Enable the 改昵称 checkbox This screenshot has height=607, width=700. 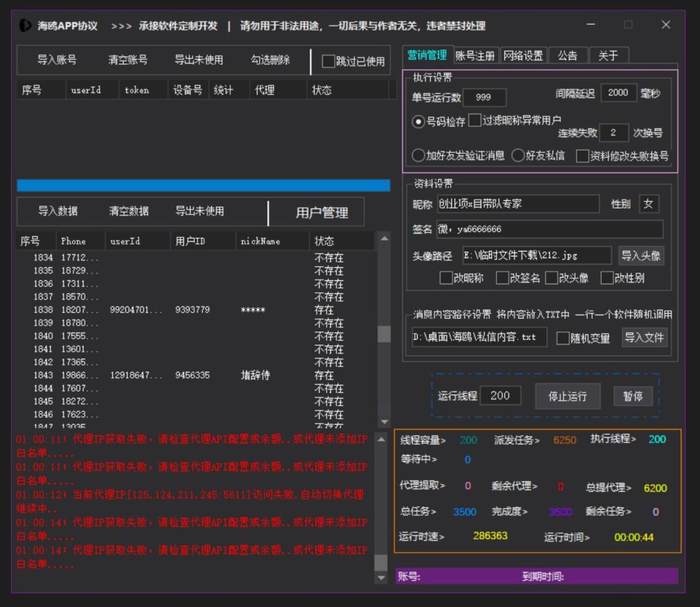[446, 278]
